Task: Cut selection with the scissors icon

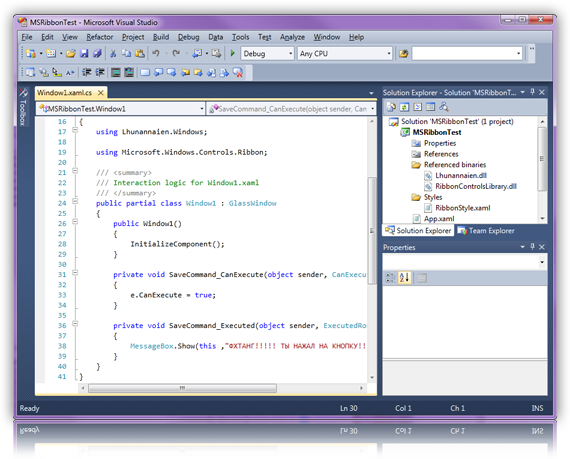Action: (x=113, y=54)
